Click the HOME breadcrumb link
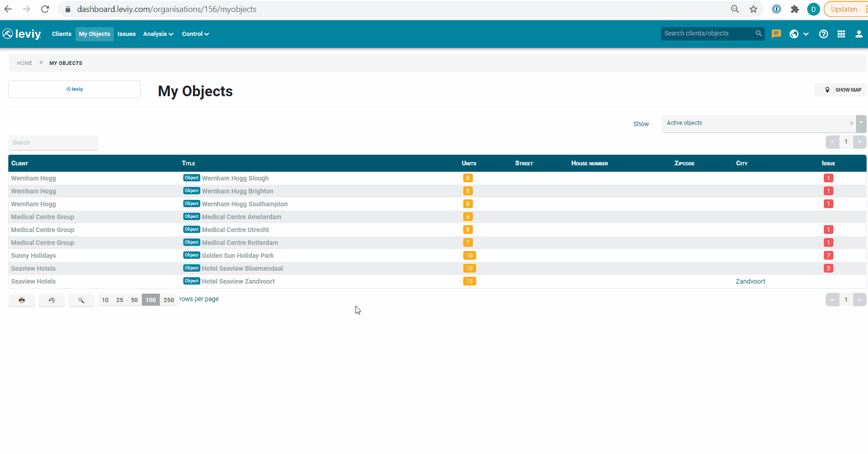868x454 pixels. 25,63
